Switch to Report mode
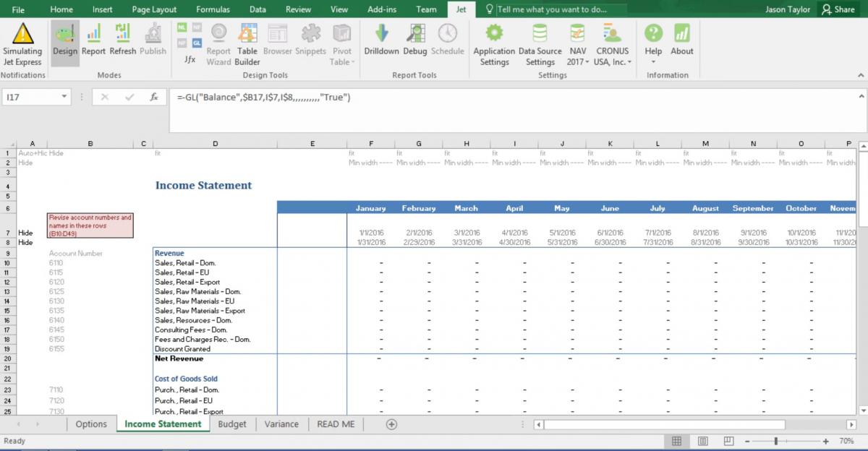868x451 pixels. point(93,40)
